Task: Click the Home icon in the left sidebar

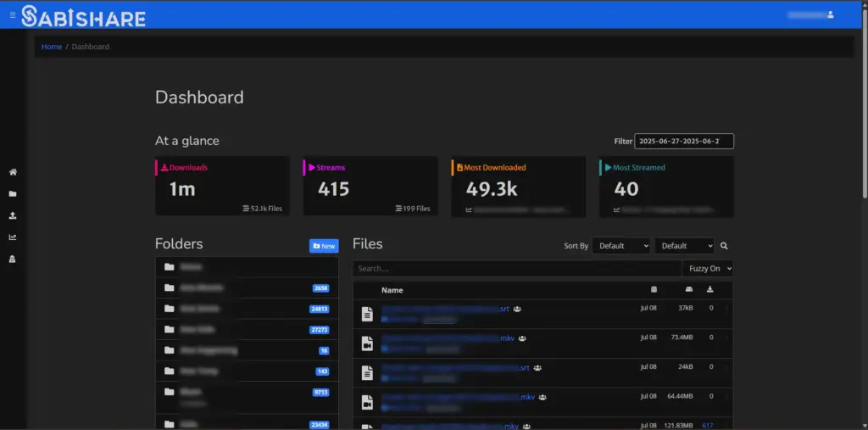Action: (13, 172)
